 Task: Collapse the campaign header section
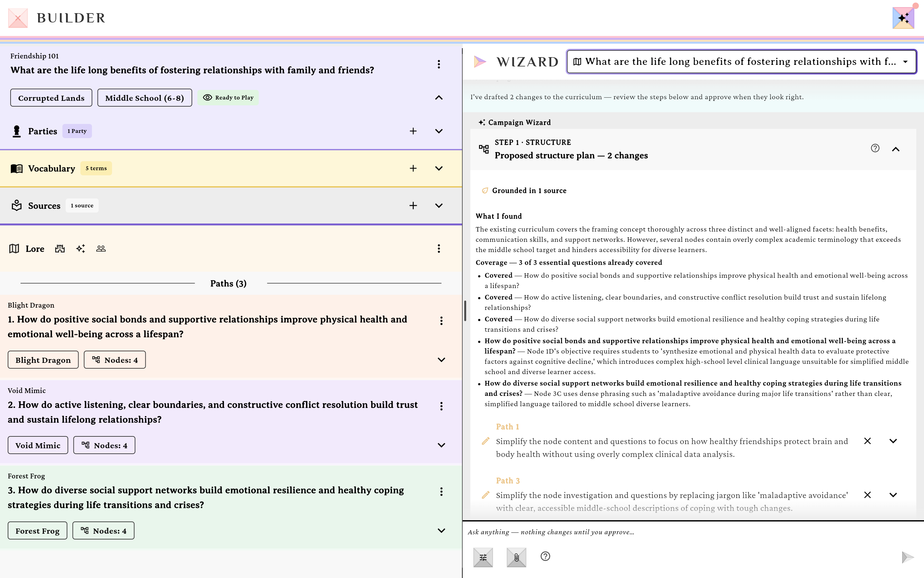tap(439, 98)
